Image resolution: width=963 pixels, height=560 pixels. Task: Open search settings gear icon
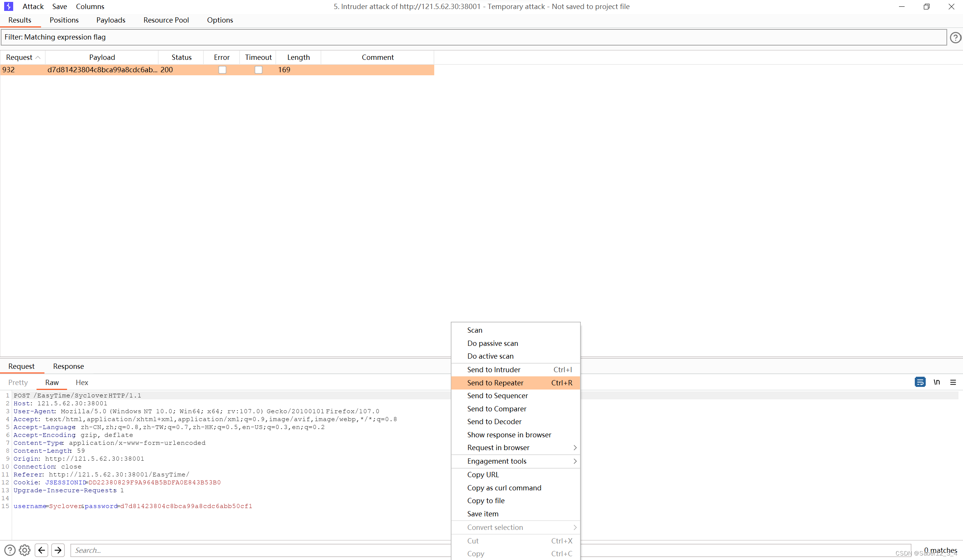(25, 550)
